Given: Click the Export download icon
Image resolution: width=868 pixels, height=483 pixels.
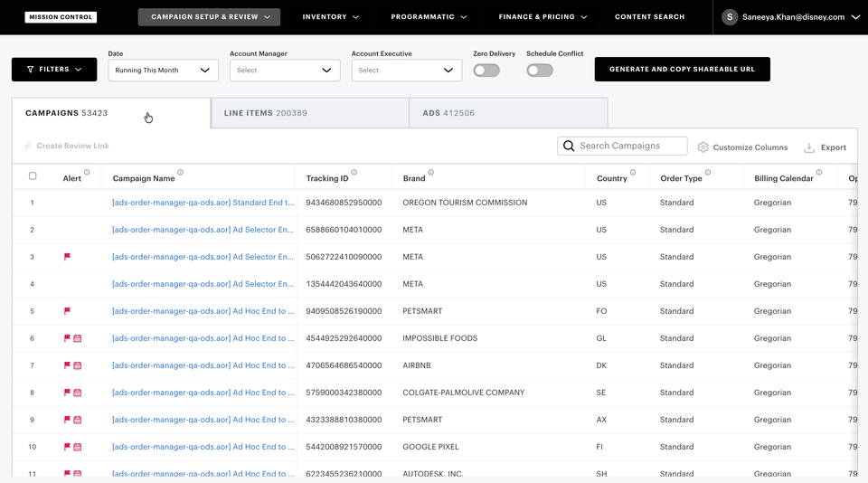Looking at the screenshot, I should coord(809,147).
